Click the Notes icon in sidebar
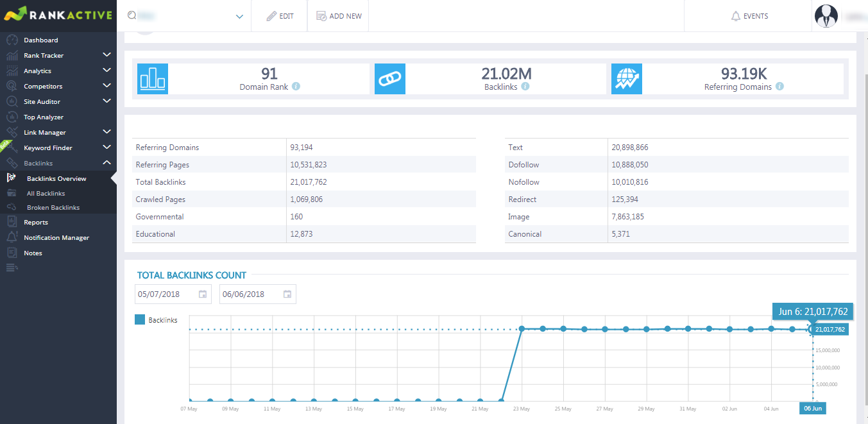Image resolution: width=868 pixels, height=424 pixels. coord(12,253)
